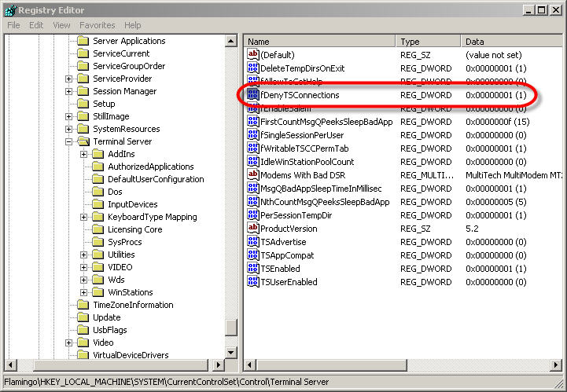This screenshot has height=392, width=567.
Task: Click the Modems With Bad DSR value icon
Action: 252,175
